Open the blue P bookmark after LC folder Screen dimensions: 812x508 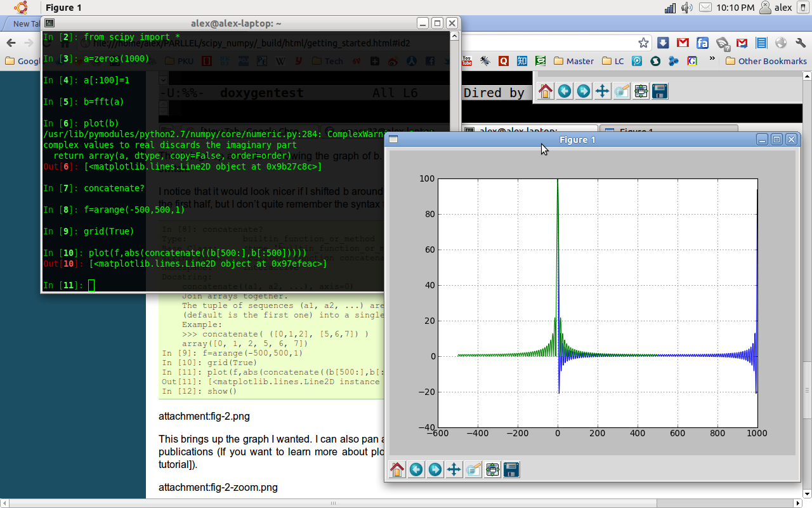click(637, 61)
